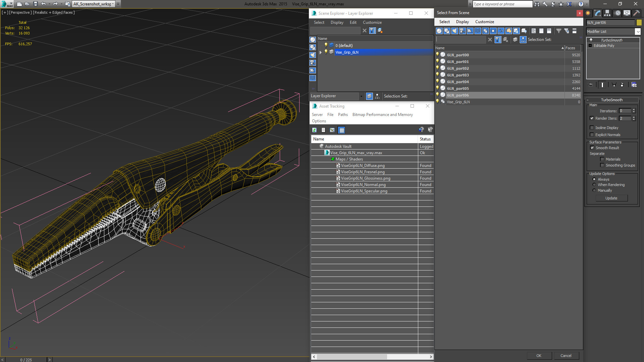Click Remove Modifier trash icon
Image resolution: width=644 pixels, height=362 pixels.
click(622, 85)
